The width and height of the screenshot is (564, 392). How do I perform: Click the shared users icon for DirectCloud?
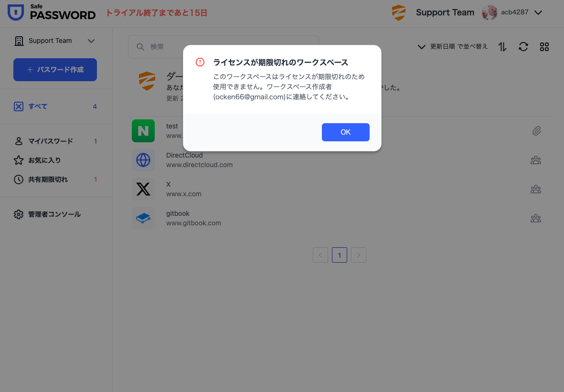click(535, 160)
